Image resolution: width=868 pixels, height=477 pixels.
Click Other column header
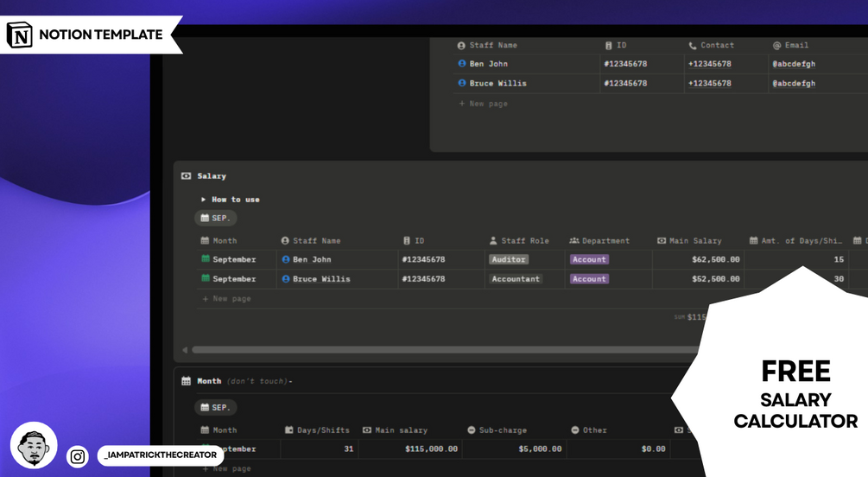tap(589, 430)
